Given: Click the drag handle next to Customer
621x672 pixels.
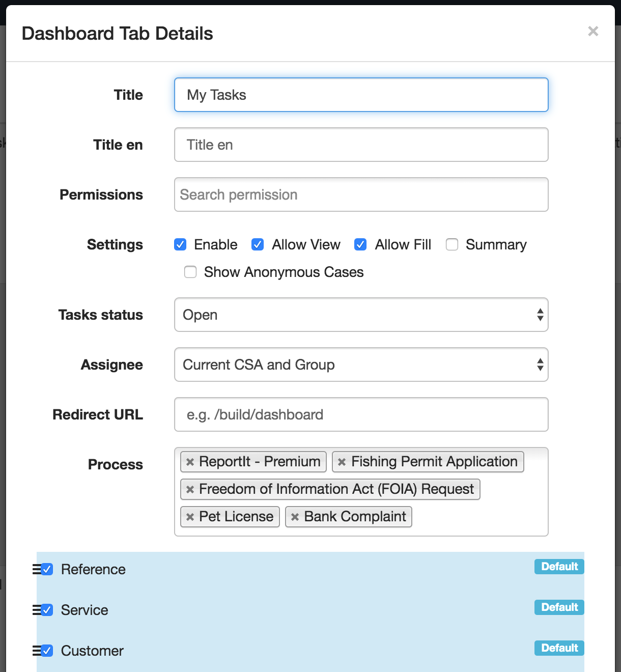Looking at the screenshot, I should point(36,651).
